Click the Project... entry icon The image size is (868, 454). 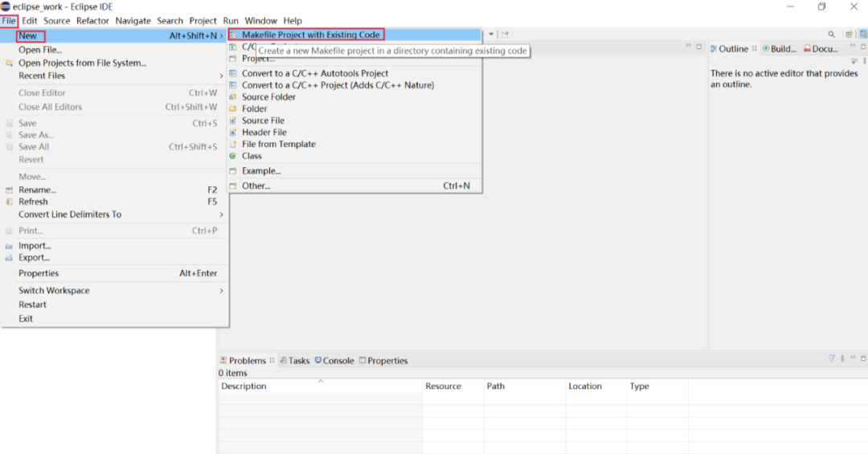coord(233,59)
